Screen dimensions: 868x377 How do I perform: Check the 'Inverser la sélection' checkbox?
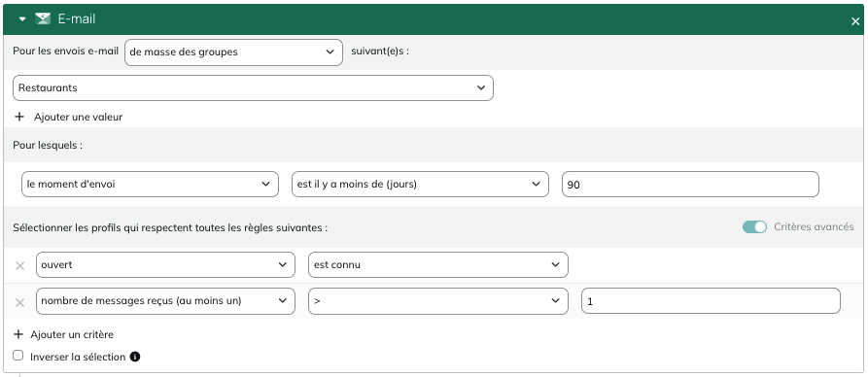pos(18,356)
